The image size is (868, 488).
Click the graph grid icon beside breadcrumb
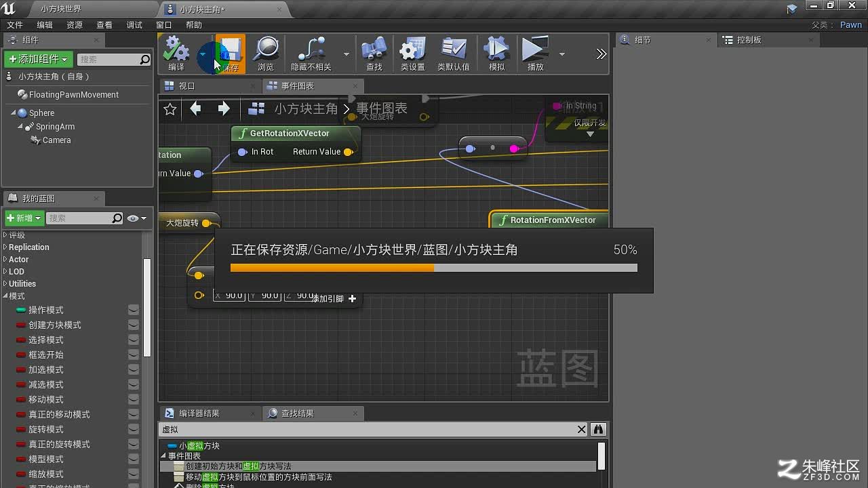point(256,108)
